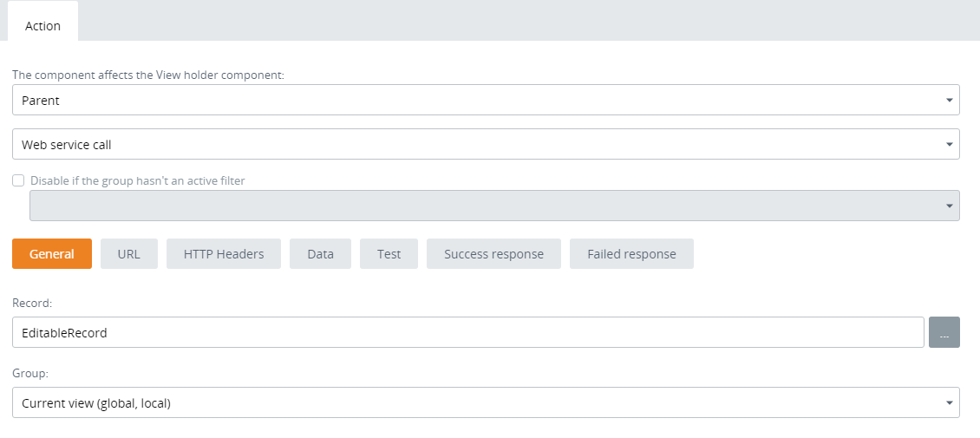Click the arrow on the greyed-out filter dropdown
Screen dimensions: 980x438
[949, 206]
